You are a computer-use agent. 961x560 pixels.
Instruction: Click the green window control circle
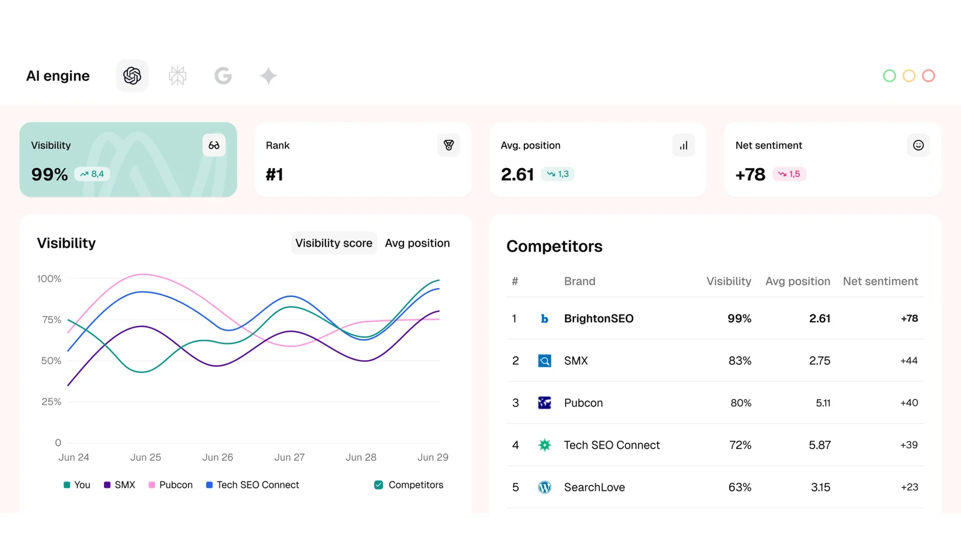pos(890,76)
